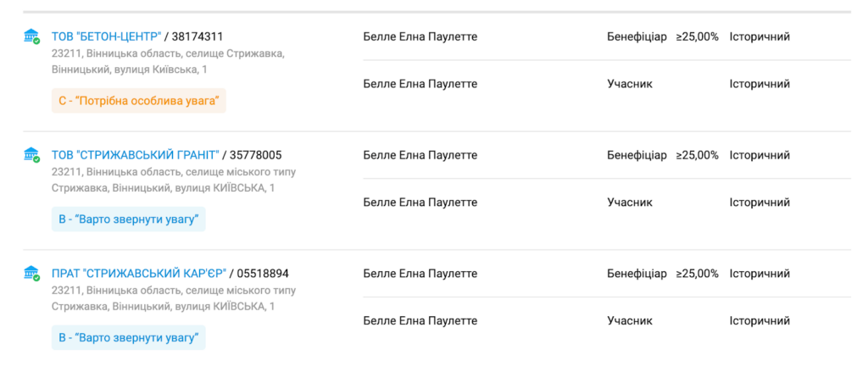Open the ТОВ "СТРИЖАВСЬКИЙ ГРАНІТ" company link
This screenshot has height=383, width=868.
tap(136, 155)
